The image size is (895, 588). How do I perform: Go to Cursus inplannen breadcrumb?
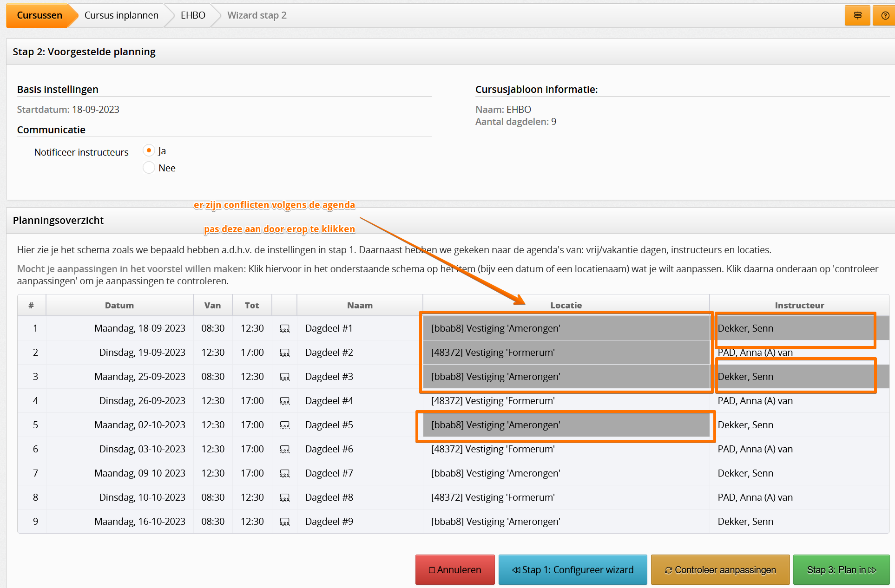point(121,15)
